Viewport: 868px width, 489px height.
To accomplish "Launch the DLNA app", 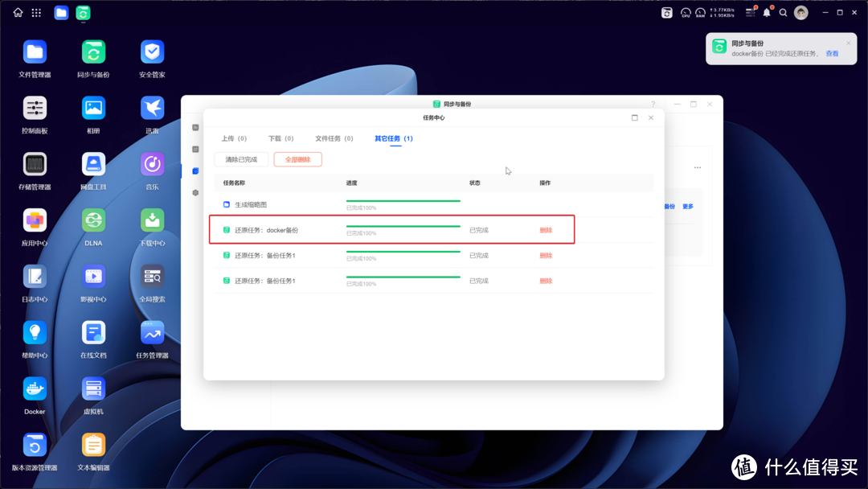I will (x=93, y=220).
